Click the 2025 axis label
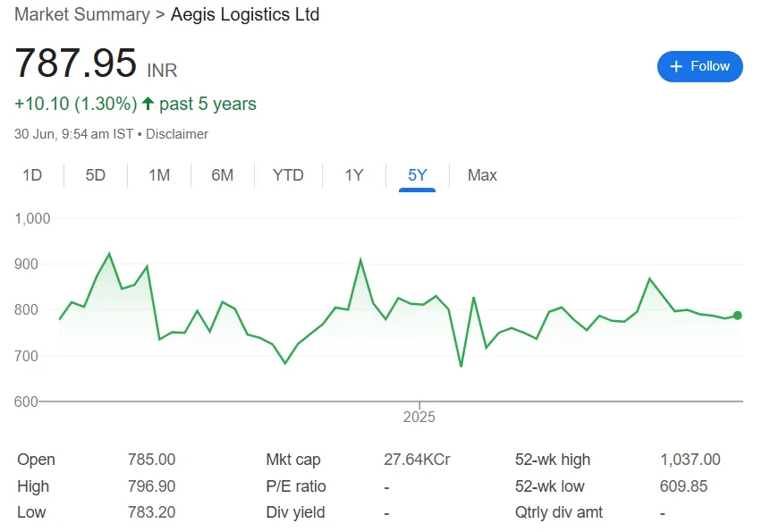This screenshot has width=770, height=532. point(419,417)
